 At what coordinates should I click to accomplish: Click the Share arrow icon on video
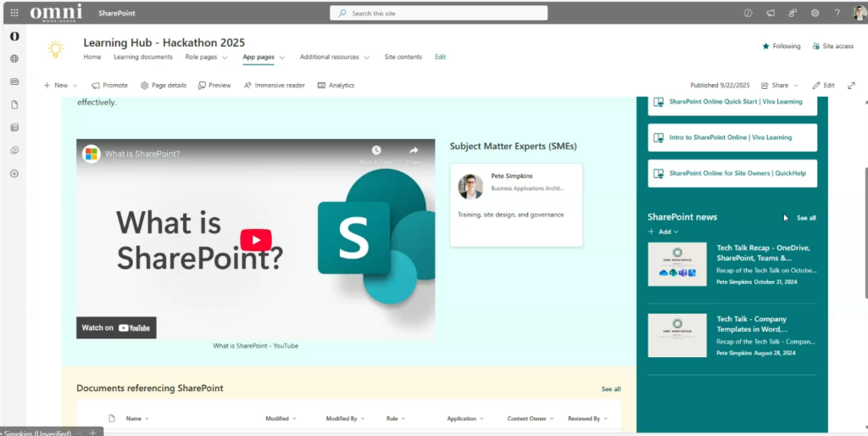(x=414, y=151)
